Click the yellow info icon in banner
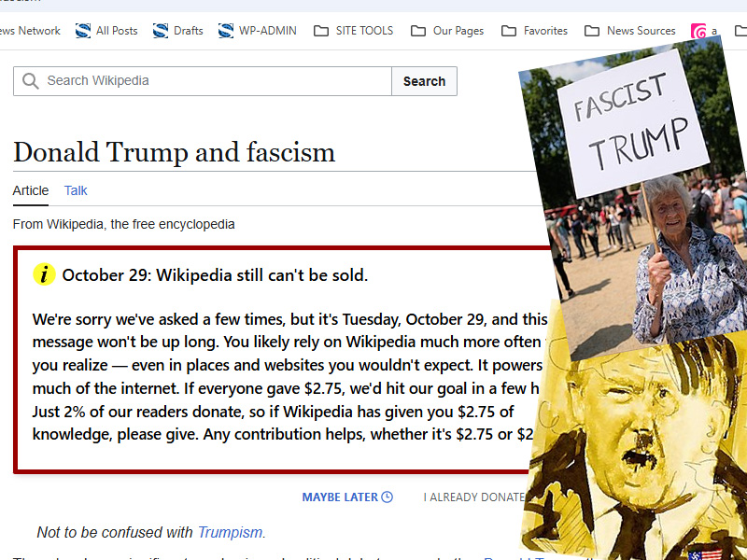747x560 pixels. pyautogui.click(x=44, y=274)
